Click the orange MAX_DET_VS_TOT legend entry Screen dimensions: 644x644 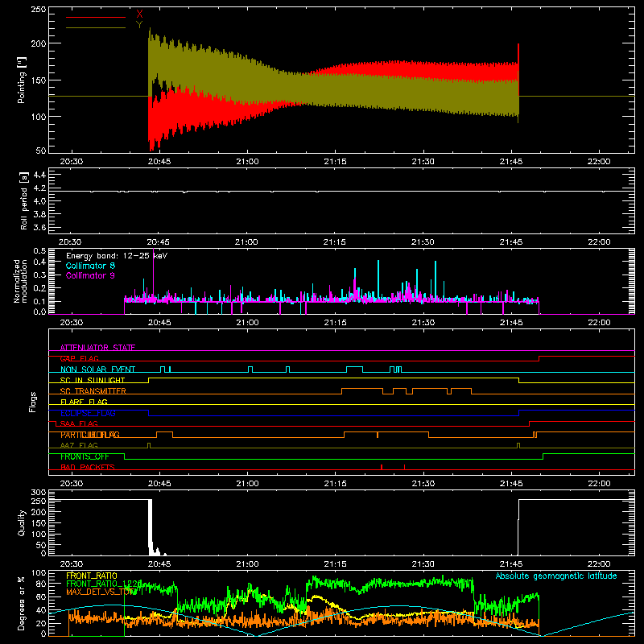pos(100,592)
